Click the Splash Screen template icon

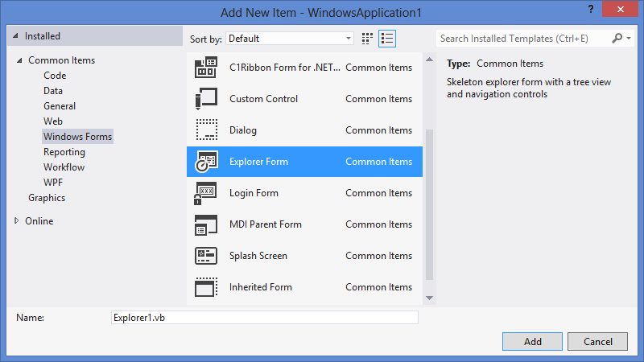(206, 256)
